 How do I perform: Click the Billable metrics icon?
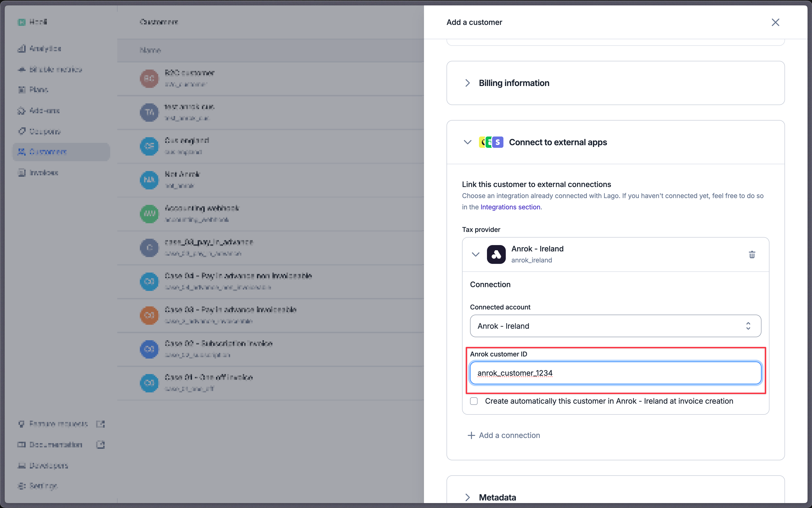point(21,69)
